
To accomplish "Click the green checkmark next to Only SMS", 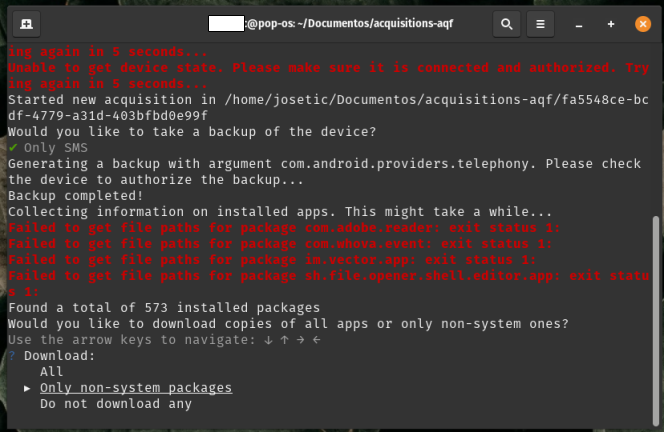I will click(x=13, y=148).
